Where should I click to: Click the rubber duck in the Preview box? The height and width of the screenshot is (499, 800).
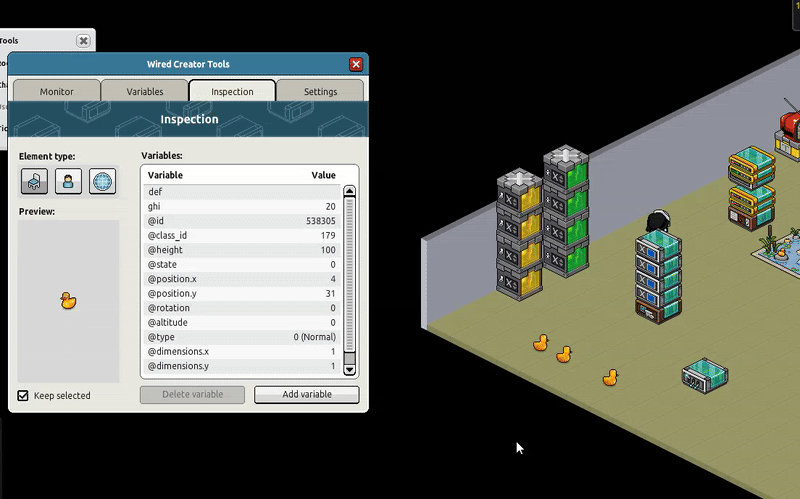(x=68, y=300)
